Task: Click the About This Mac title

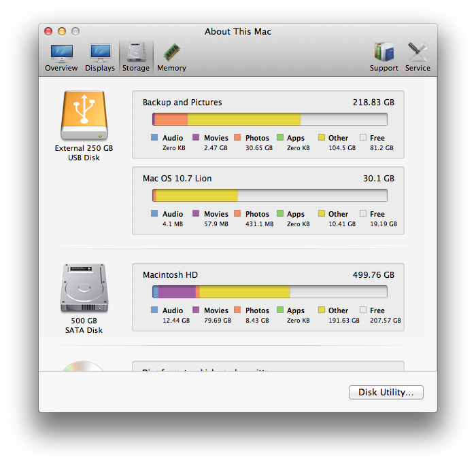Action: pos(238,31)
